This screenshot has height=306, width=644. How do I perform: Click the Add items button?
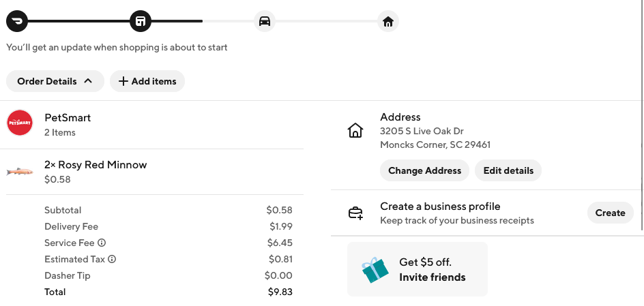pos(147,81)
